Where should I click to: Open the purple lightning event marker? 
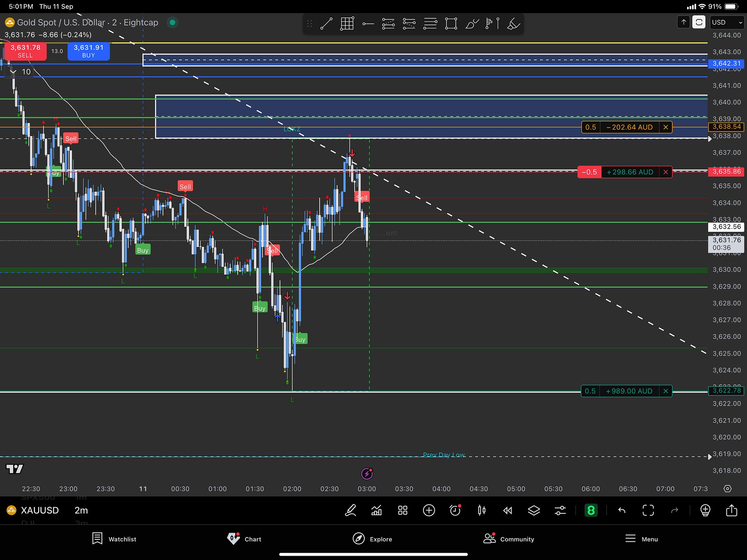tap(367, 474)
